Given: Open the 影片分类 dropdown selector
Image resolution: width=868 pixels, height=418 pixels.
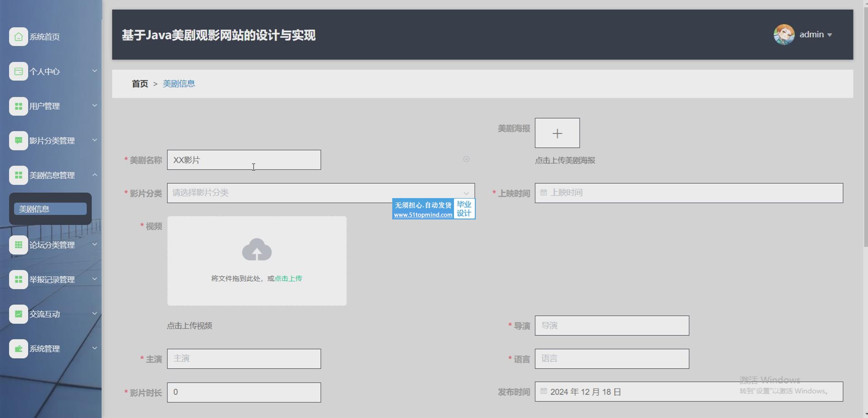Looking at the screenshot, I should pyautogui.click(x=321, y=193).
